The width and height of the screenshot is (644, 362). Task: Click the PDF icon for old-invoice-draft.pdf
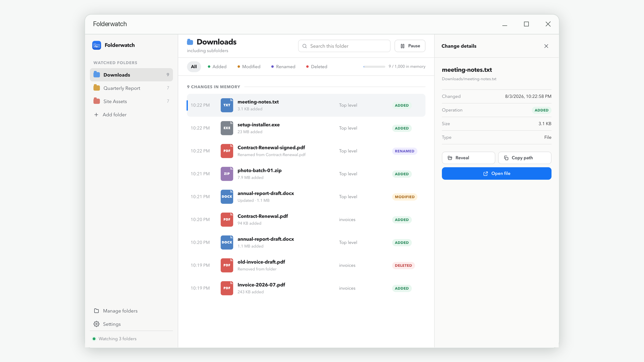(227, 265)
